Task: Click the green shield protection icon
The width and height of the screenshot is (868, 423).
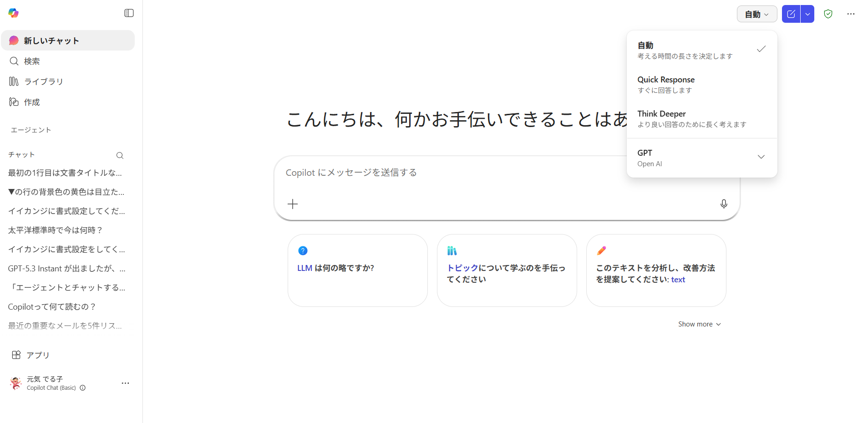Action: [x=828, y=14]
